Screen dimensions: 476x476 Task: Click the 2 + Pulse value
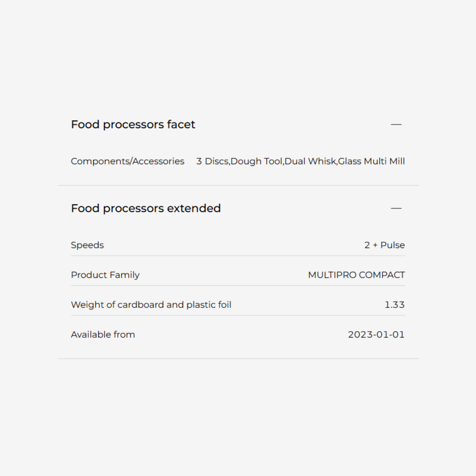[384, 245]
